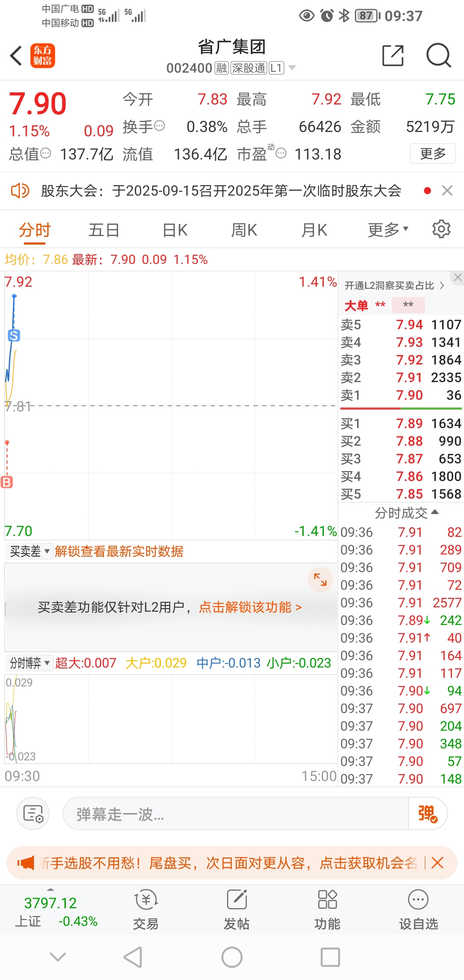Tap the 弹幕 settings list icon
The image size is (464, 980).
(33, 814)
